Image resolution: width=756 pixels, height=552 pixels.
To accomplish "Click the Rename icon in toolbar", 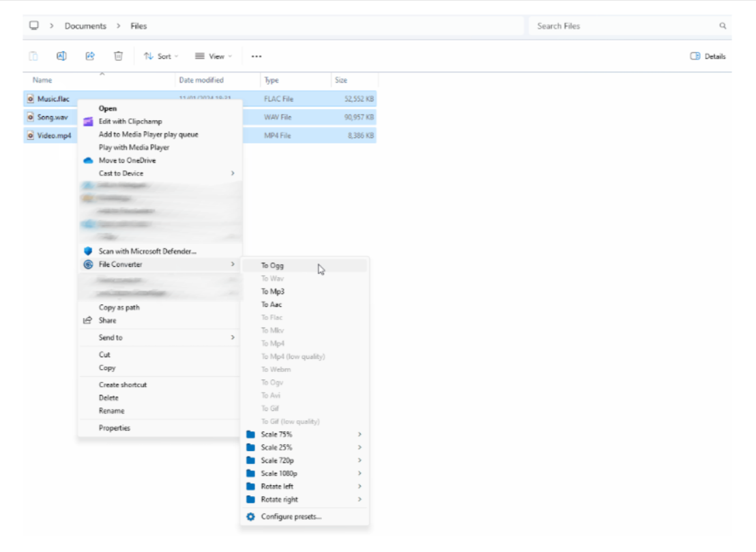I will 61,56.
